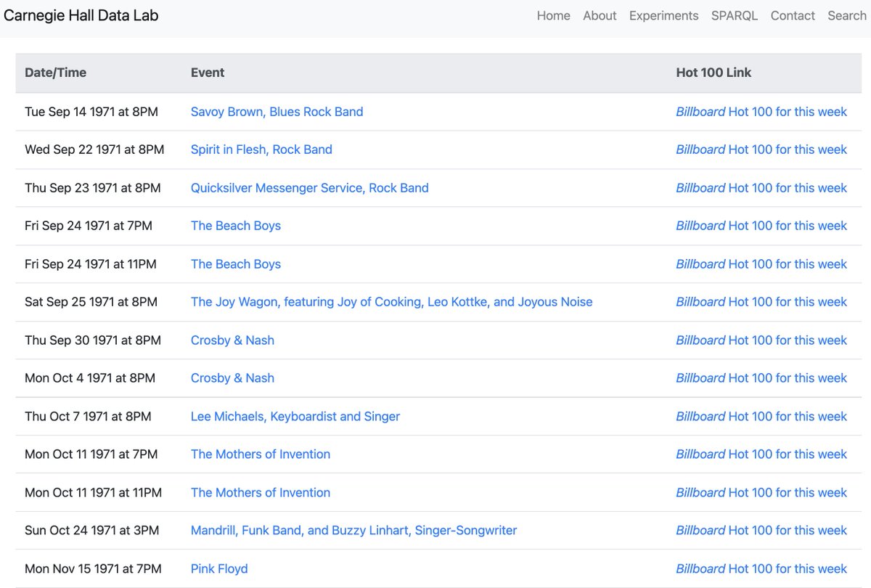The height and width of the screenshot is (588, 871).
Task: Select the date Thu Oct 7 1971 at 8PM
Action: pyautogui.click(x=88, y=417)
